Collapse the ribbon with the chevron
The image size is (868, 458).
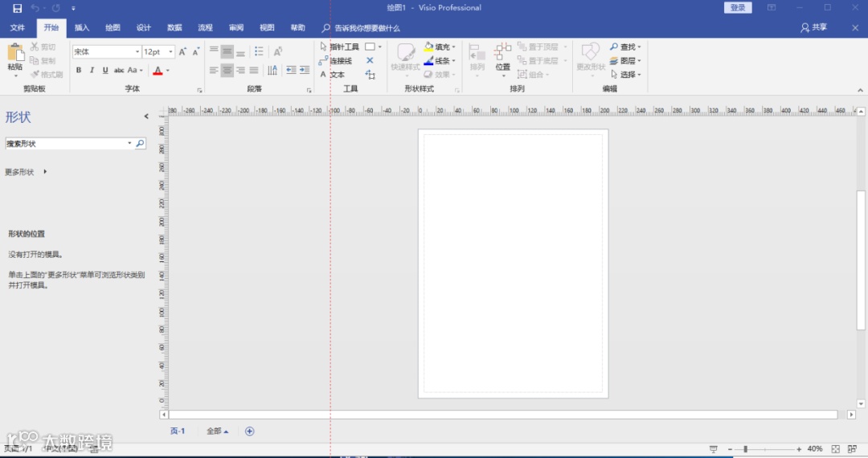pos(860,90)
